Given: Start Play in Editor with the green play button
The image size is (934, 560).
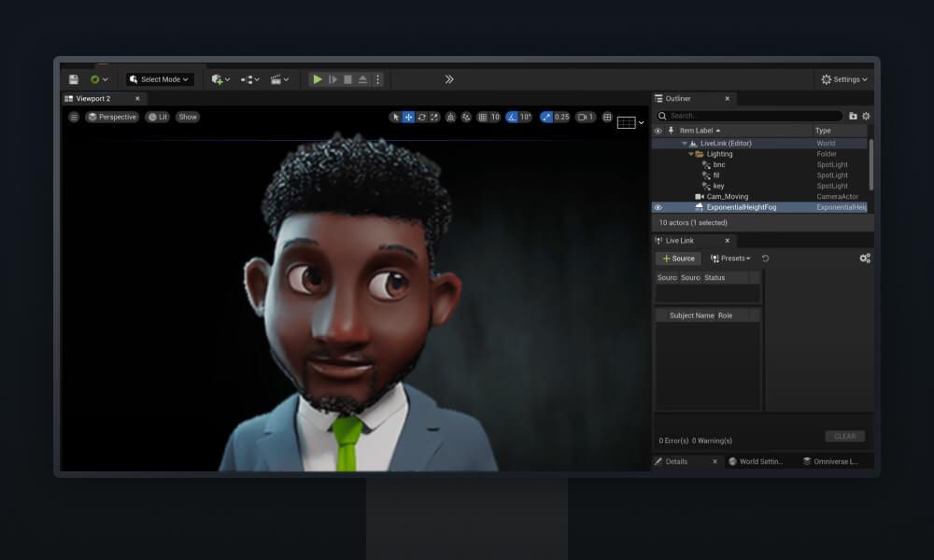Looking at the screenshot, I should pos(318,79).
